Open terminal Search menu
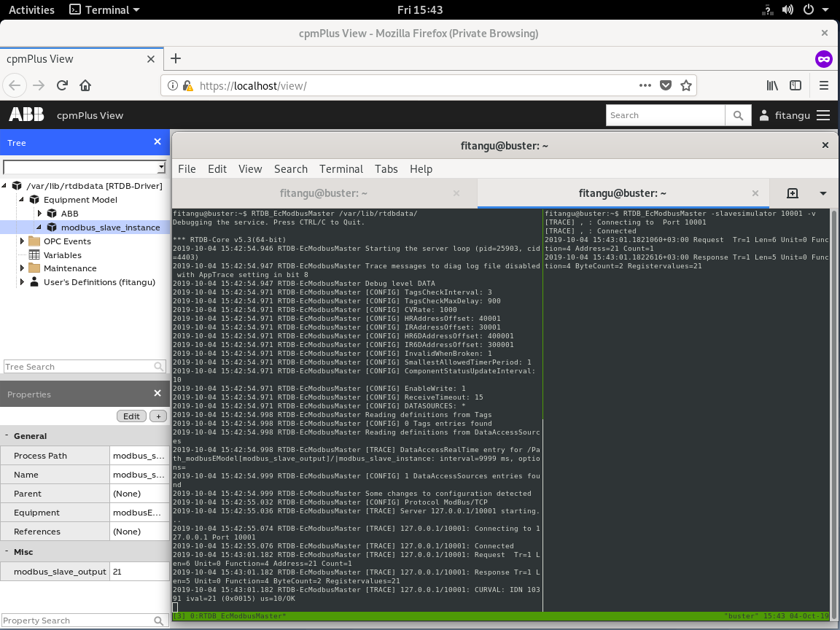The image size is (840, 630). [291, 168]
